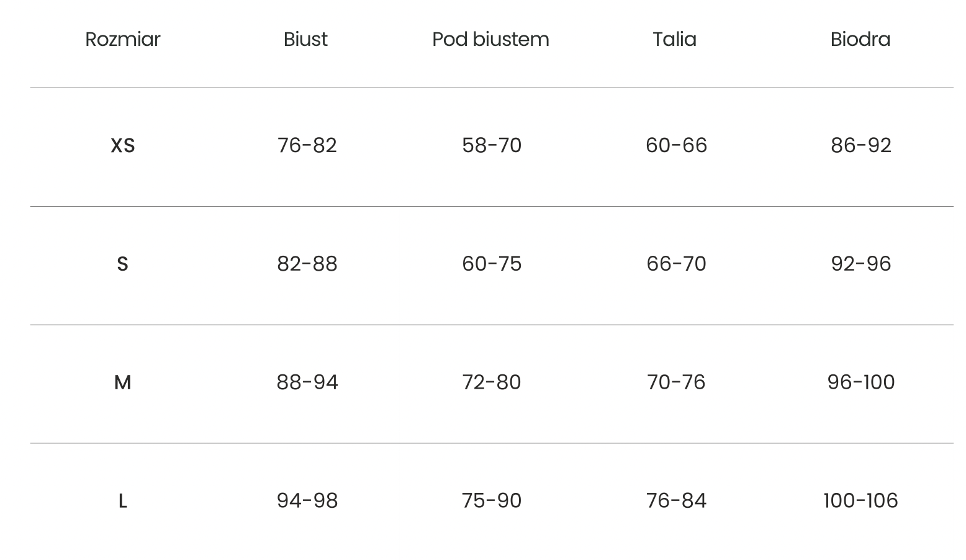
Task: Click the Rozmiar column header
Action: click(x=122, y=39)
